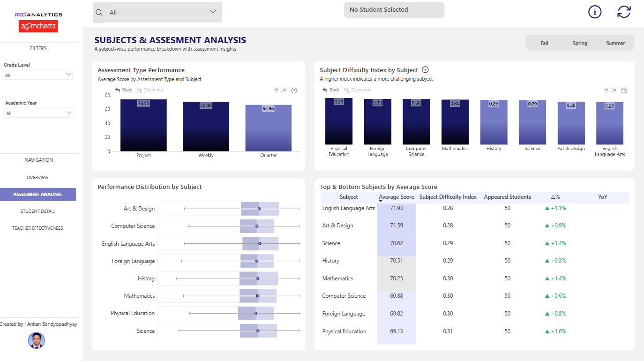This screenshot has width=644, height=361.
Task: Toggle Lin scale in Subject Difficulty chart
Action: (x=609, y=90)
